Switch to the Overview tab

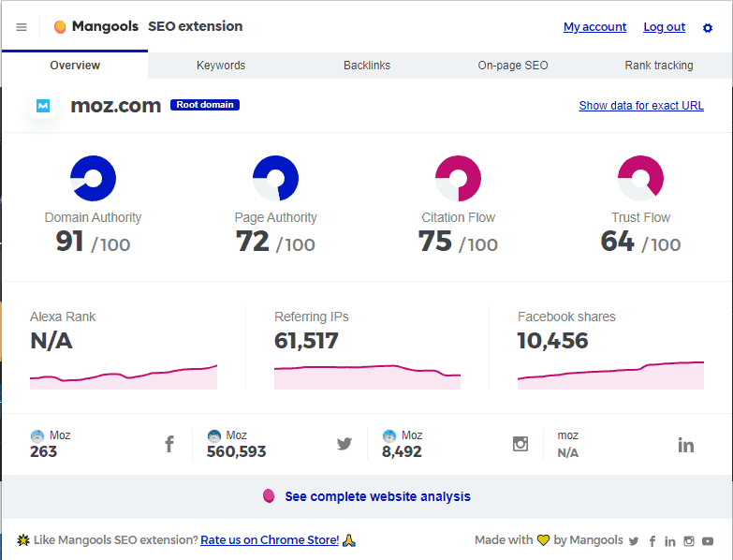(x=75, y=66)
